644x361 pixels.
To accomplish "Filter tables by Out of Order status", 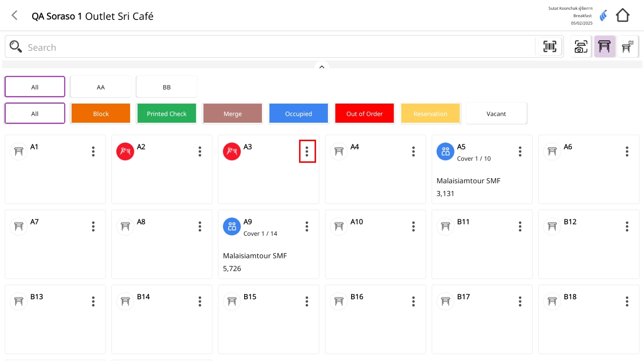I will point(364,114).
